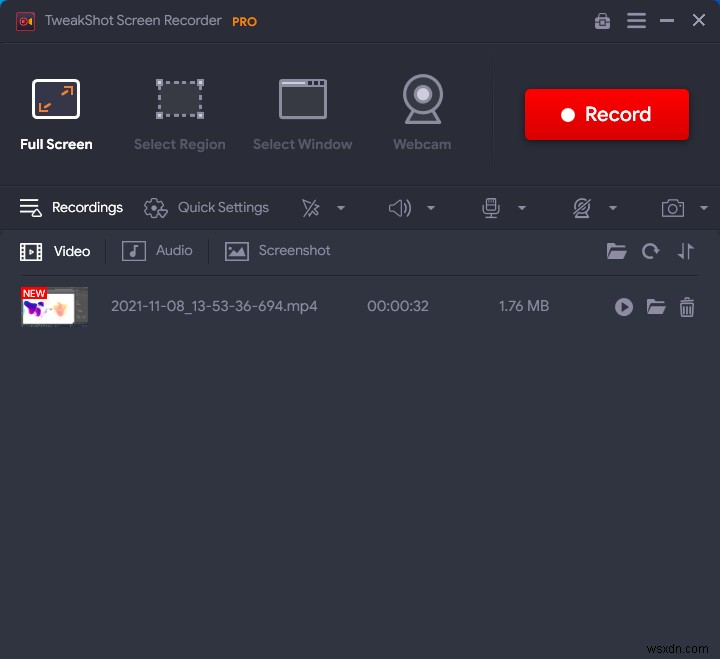Delete the 2021-11-08 recording

687,307
